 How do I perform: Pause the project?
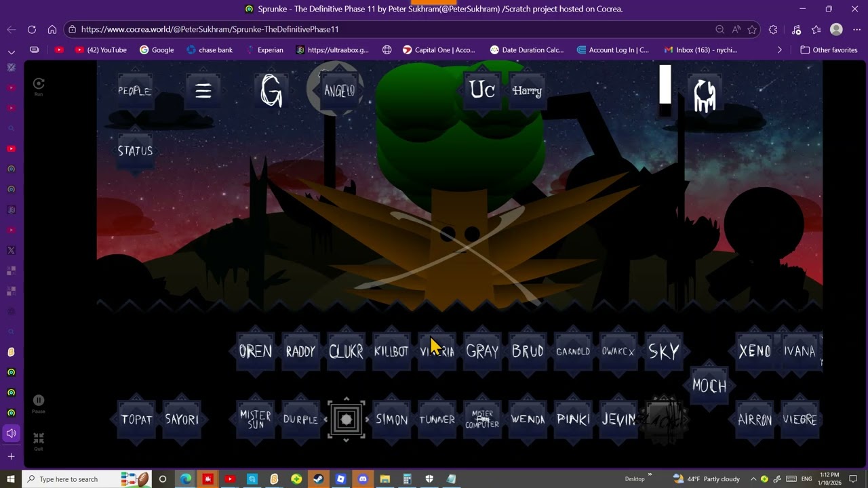(x=39, y=403)
